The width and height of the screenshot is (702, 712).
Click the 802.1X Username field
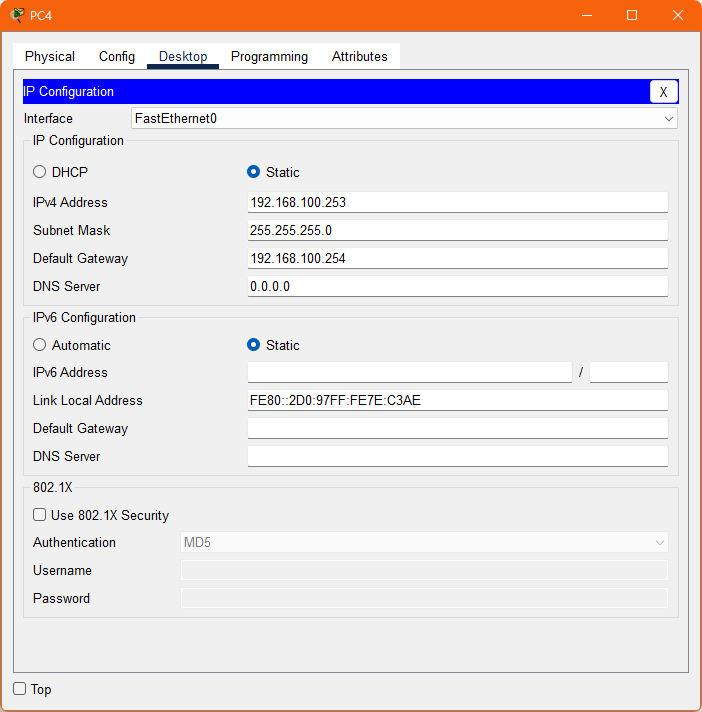424,570
